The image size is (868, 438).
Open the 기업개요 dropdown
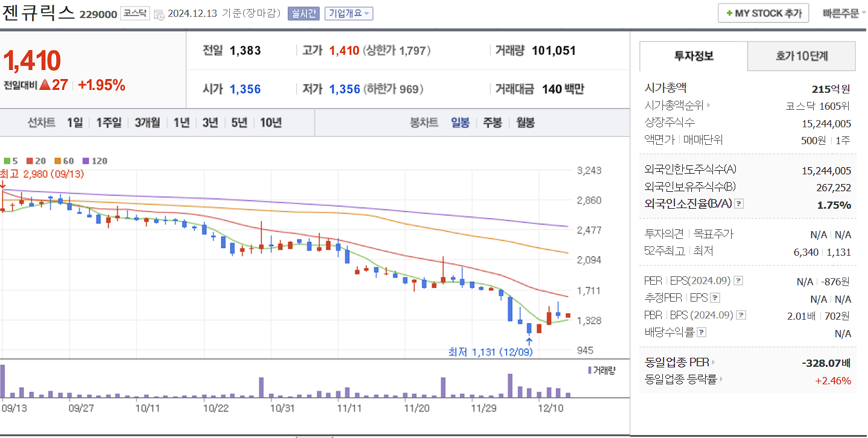[x=348, y=13]
